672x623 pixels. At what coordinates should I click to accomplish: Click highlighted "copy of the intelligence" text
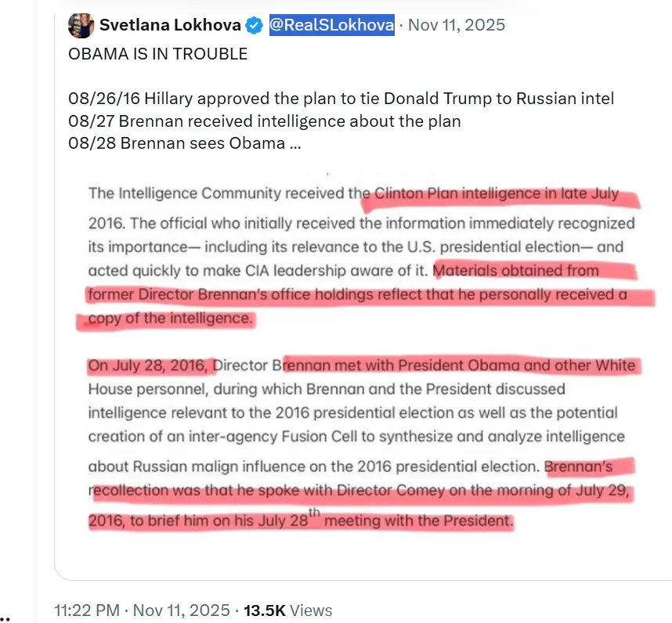(172, 319)
